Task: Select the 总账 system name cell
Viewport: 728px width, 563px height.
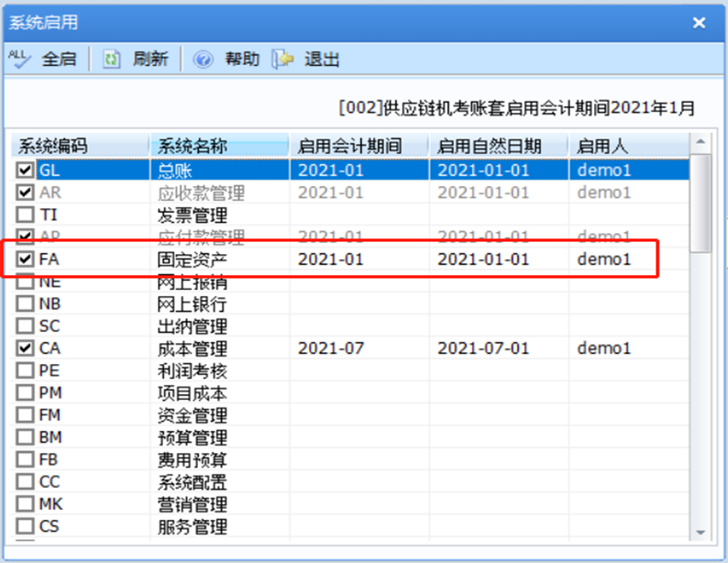Action: pos(174,171)
